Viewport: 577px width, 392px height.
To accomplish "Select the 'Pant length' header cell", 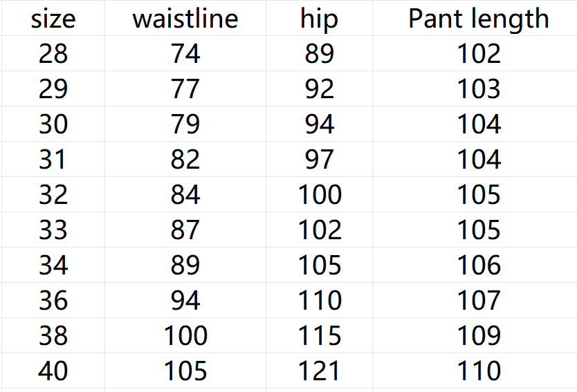I will point(478,19).
